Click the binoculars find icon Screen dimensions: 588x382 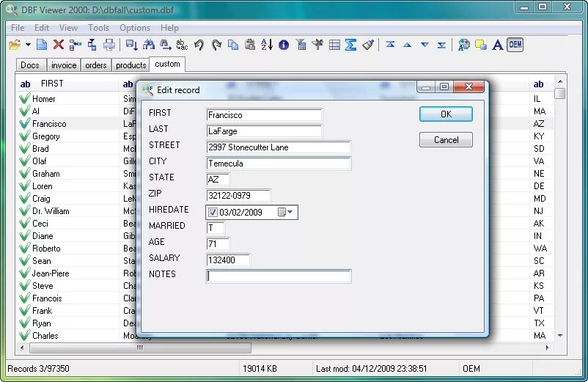tap(149, 45)
